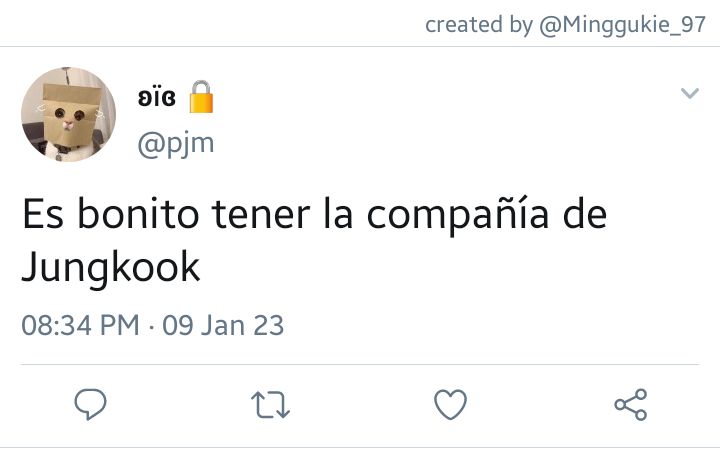Click the top divider under the credit
Viewport: 720px width, 459px height.
(360, 46)
